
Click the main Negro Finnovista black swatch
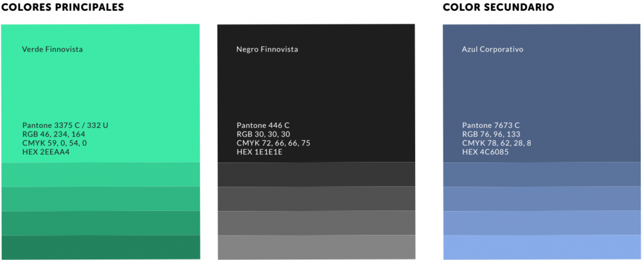point(316,93)
